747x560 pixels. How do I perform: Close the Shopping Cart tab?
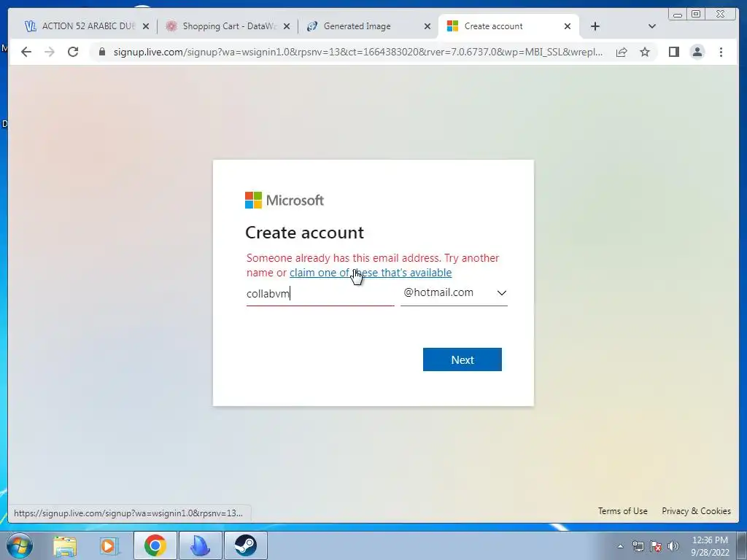click(287, 27)
